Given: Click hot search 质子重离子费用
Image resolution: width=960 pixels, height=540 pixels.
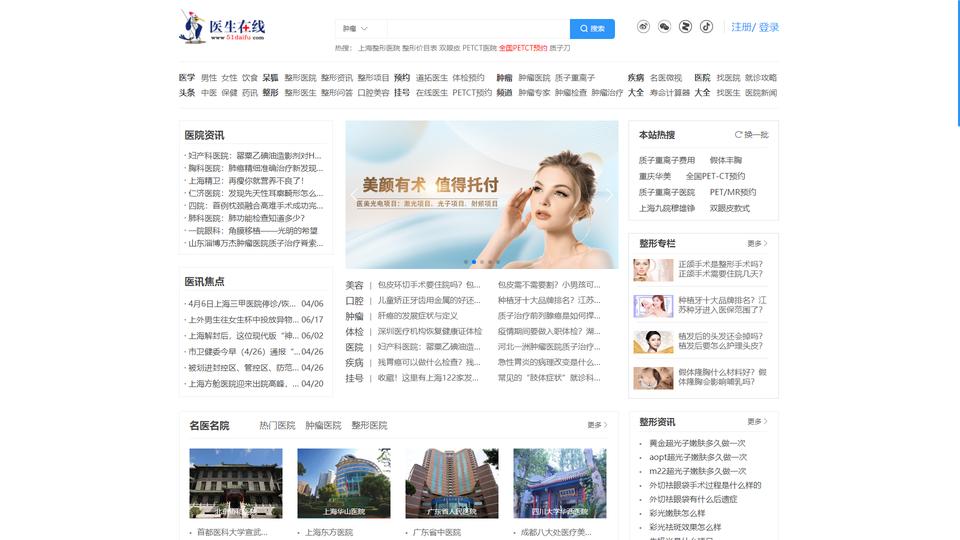Looking at the screenshot, I should (x=667, y=160).
